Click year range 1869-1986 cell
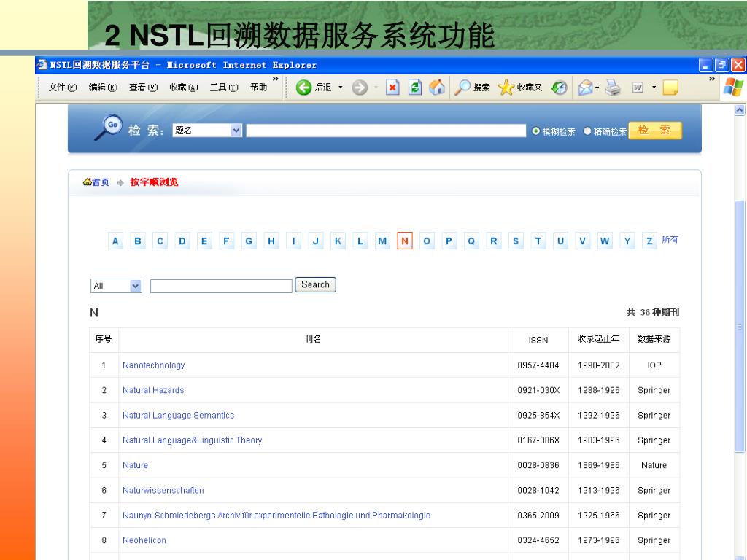This screenshot has height=560, width=747. [599, 465]
